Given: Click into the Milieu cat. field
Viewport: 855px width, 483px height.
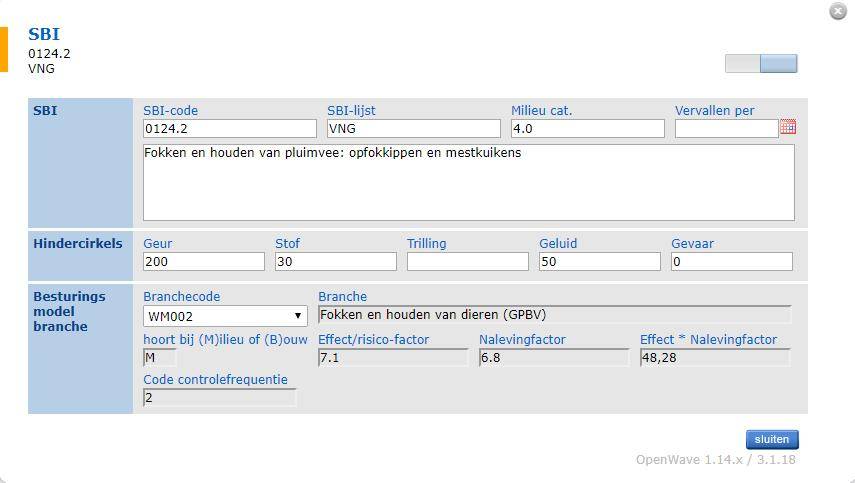Looking at the screenshot, I should pyautogui.click(x=587, y=129).
